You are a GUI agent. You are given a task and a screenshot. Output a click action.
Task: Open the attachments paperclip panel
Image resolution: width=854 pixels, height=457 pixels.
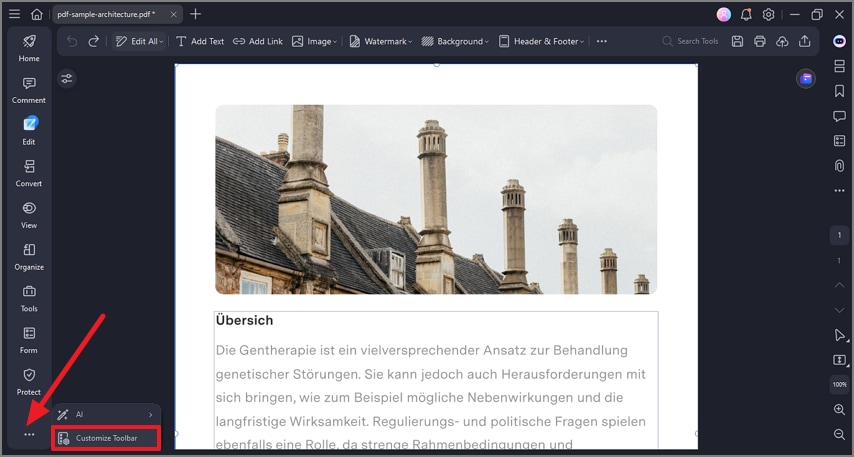(839, 166)
